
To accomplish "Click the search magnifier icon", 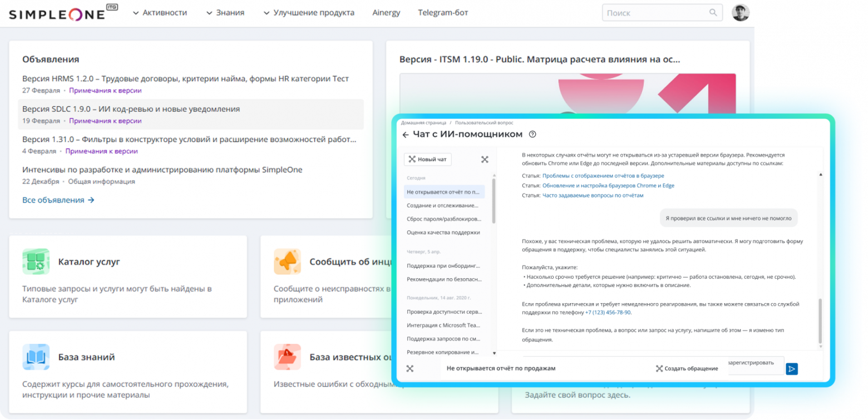I will tap(713, 12).
